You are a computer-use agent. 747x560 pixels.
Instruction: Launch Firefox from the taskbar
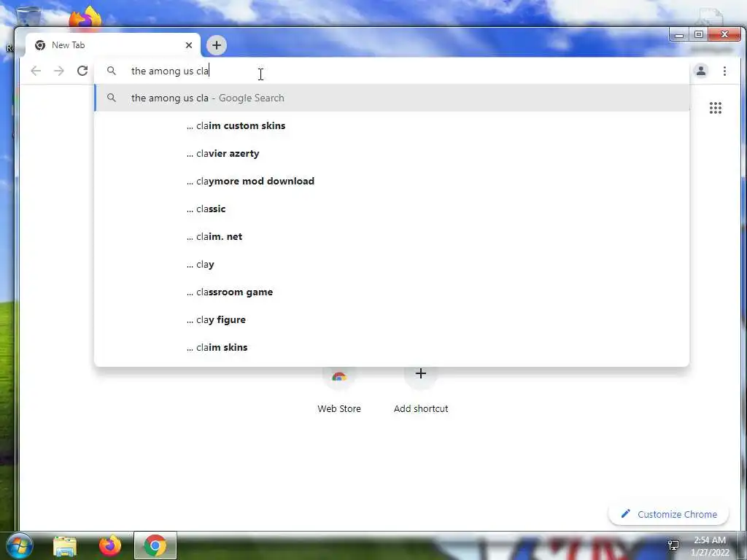click(110, 545)
